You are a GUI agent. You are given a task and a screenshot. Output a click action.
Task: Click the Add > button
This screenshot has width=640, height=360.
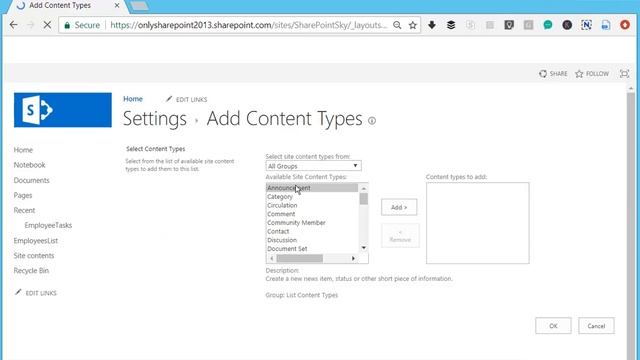click(399, 207)
